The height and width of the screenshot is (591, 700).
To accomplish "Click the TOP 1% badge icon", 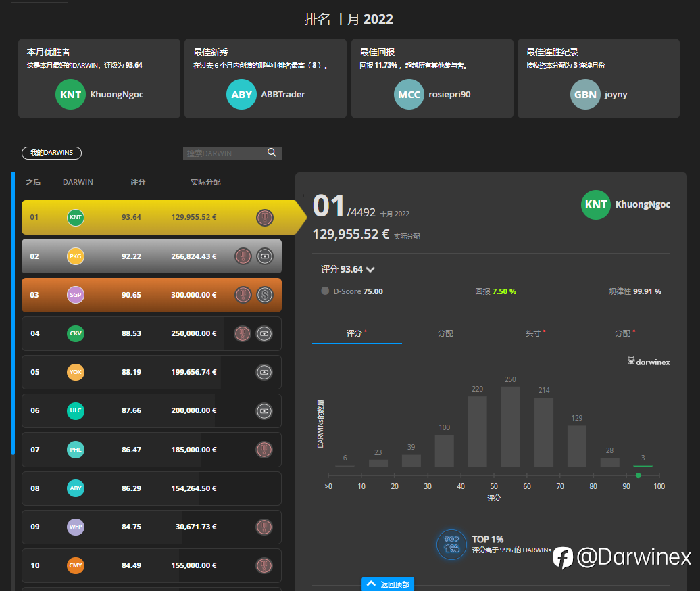I will click(451, 544).
